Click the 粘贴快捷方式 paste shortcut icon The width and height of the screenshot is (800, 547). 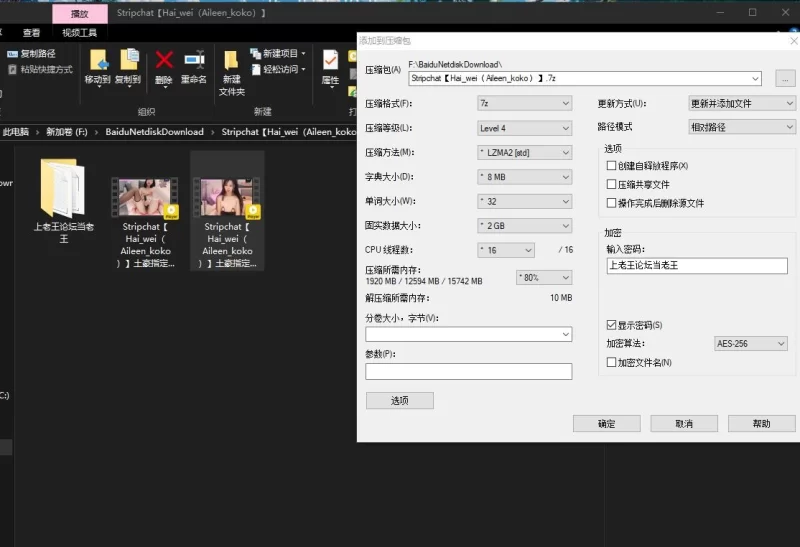point(12,69)
